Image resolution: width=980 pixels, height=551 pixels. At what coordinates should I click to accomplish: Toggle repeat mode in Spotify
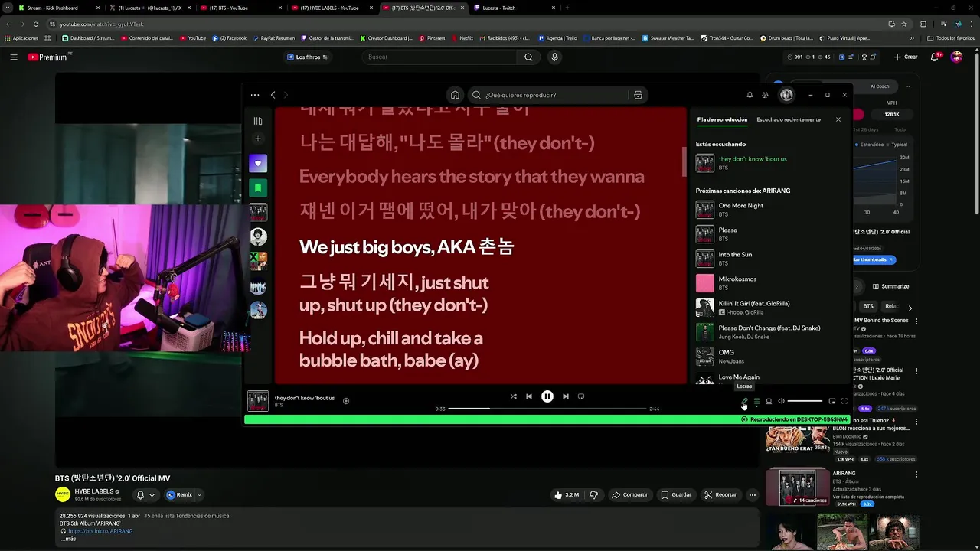pyautogui.click(x=581, y=396)
